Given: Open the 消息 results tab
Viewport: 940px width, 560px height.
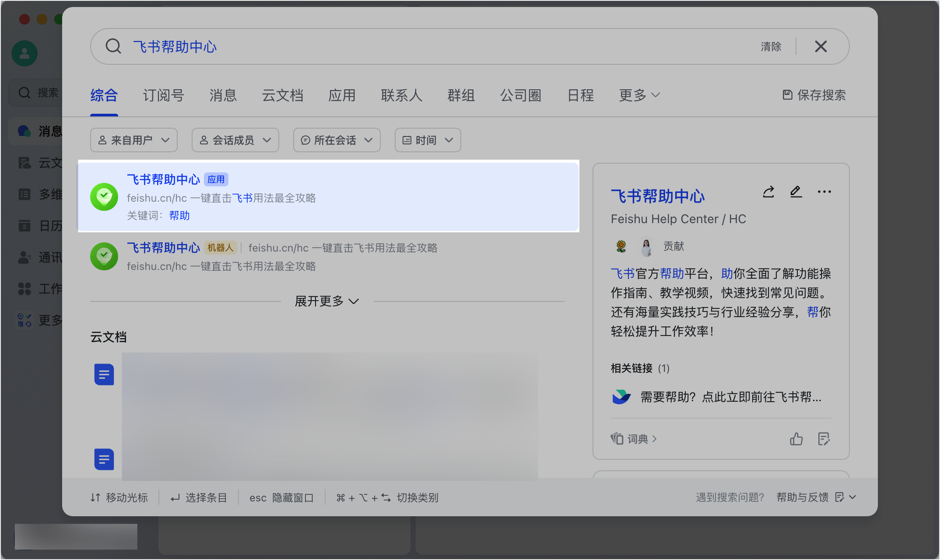Looking at the screenshot, I should click(223, 95).
